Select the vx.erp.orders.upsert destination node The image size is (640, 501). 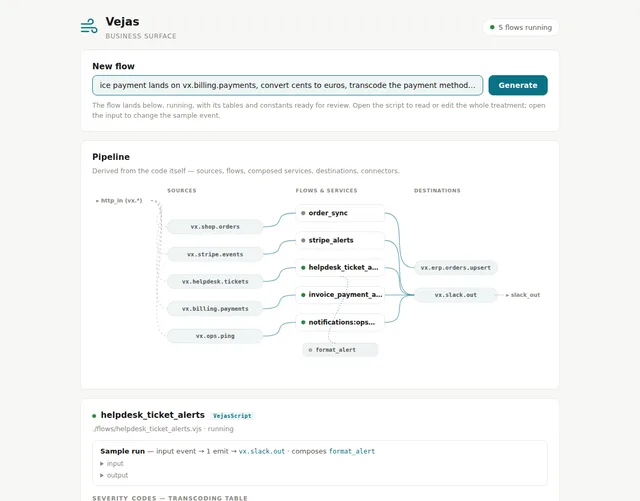coord(456,268)
